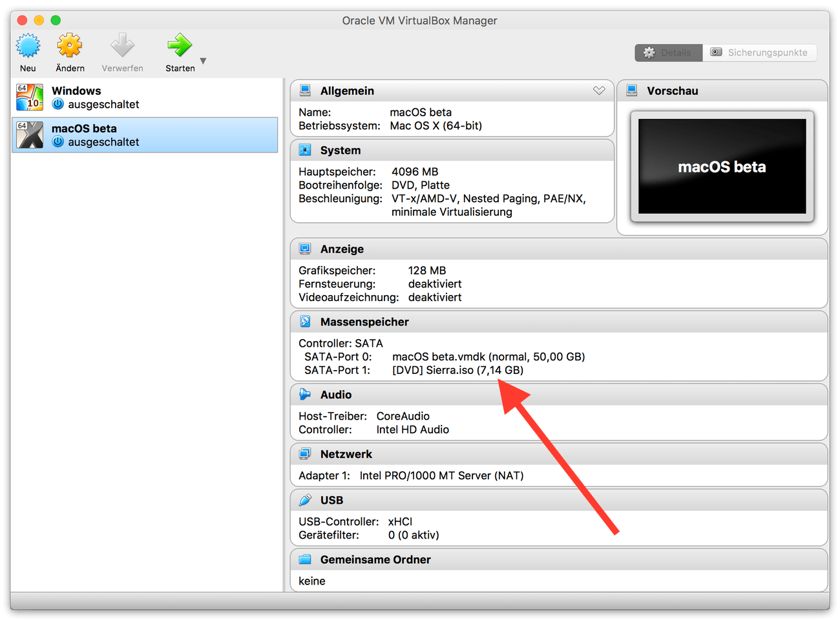
Task: Click the Neu toolbar icon
Action: [x=28, y=46]
